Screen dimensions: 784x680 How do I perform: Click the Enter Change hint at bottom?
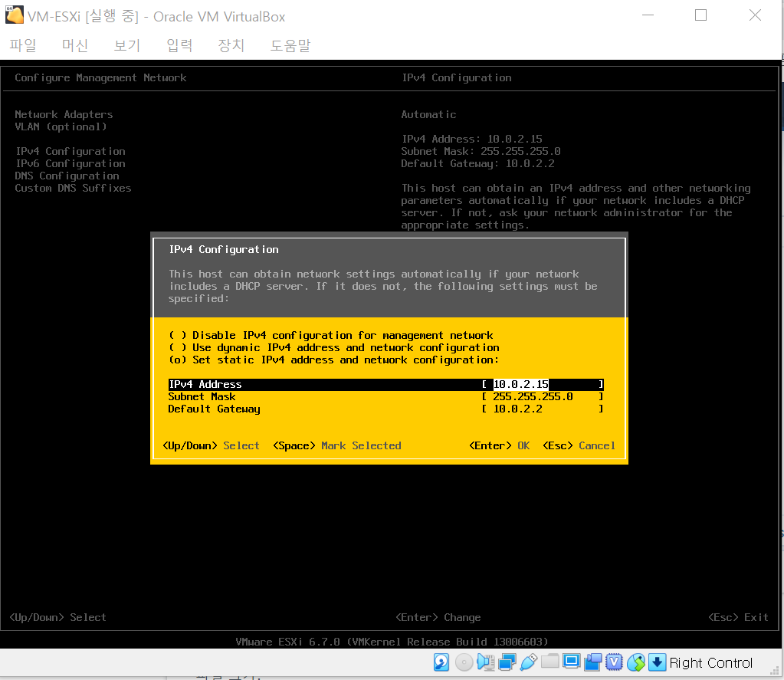[x=438, y=617]
